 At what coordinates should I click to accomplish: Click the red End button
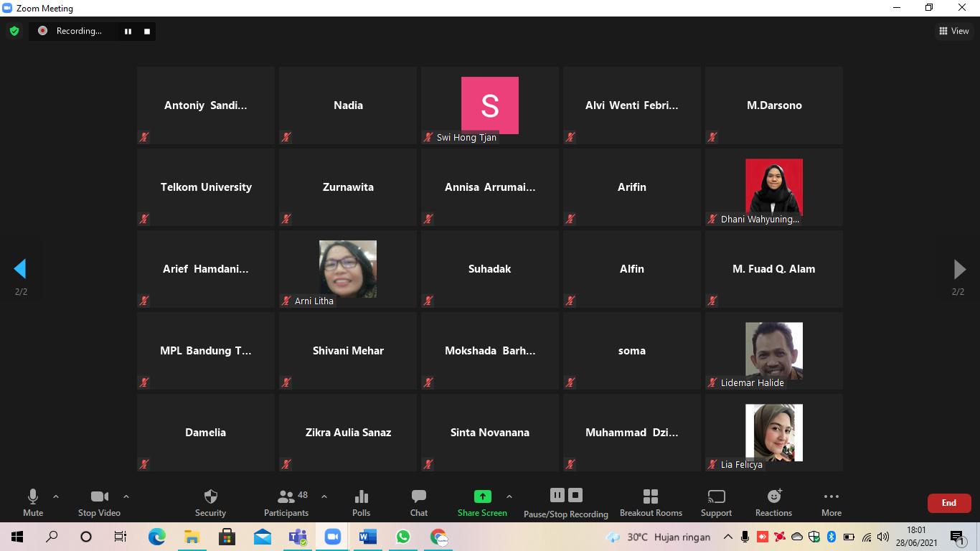click(948, 503)
